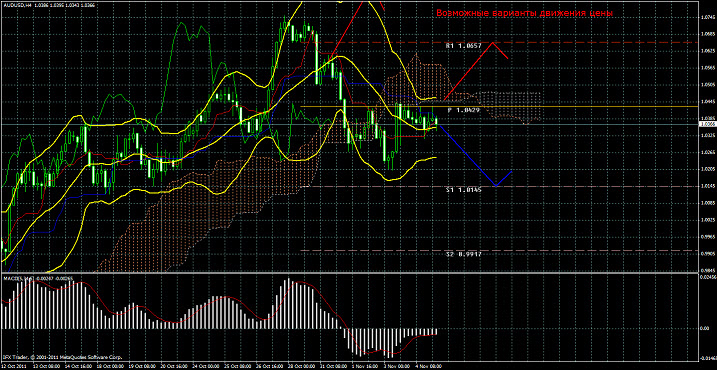Image resolution: width=717 pixels, height=370 pixels.
Task: Click the 0.00 level on MACD scale
Action: point(706,328)
